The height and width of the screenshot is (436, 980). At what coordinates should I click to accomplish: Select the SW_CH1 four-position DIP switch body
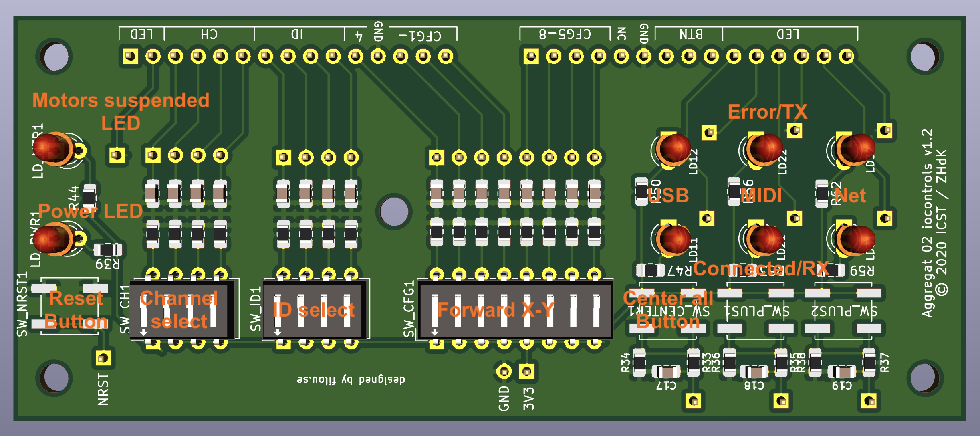[x=182, y=310]
